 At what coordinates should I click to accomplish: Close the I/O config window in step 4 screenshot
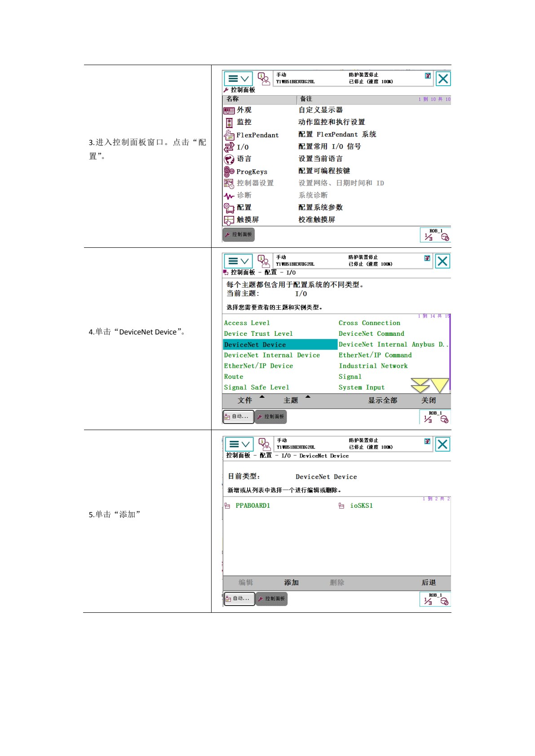[442, 261]
